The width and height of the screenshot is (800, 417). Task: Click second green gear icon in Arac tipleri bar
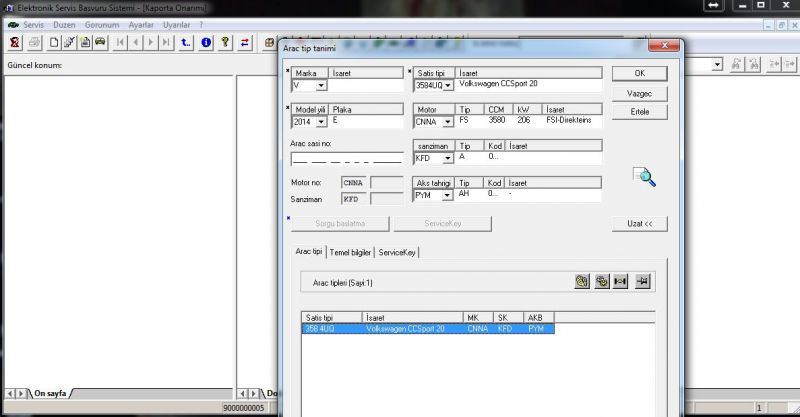coord(602,281)
